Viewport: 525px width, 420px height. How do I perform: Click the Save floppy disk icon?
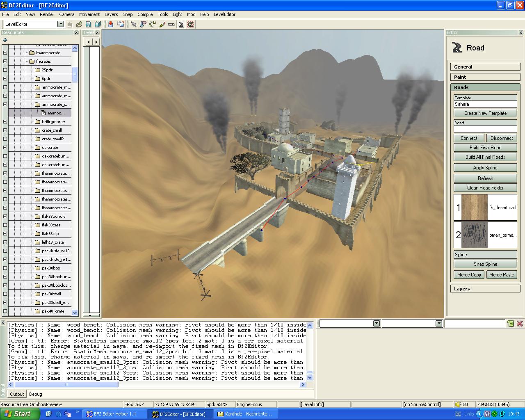(x=88, y=24)
